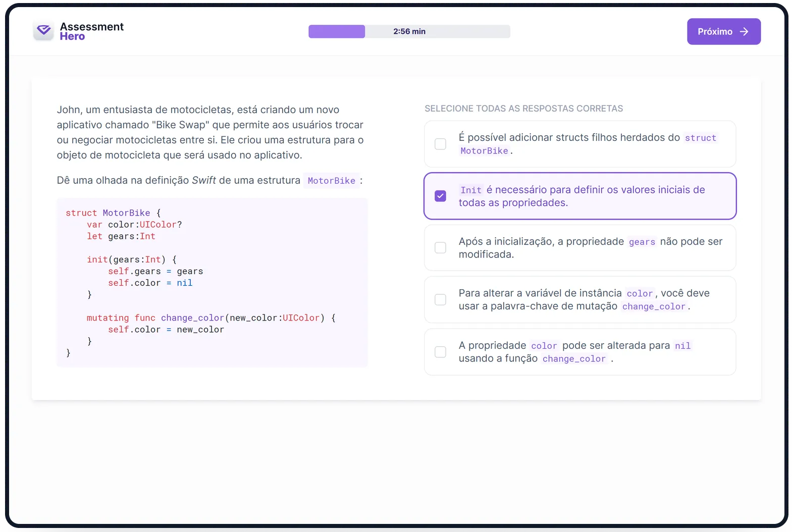Viewport: 792px width, 532px height.
Task: Click the Assessment Hero brand name text
Action: pos(91,31)
